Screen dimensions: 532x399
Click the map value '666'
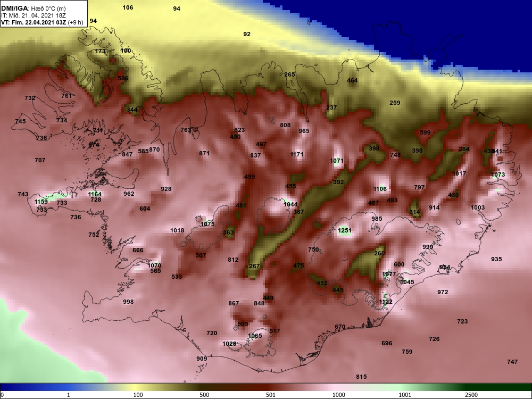138,250
